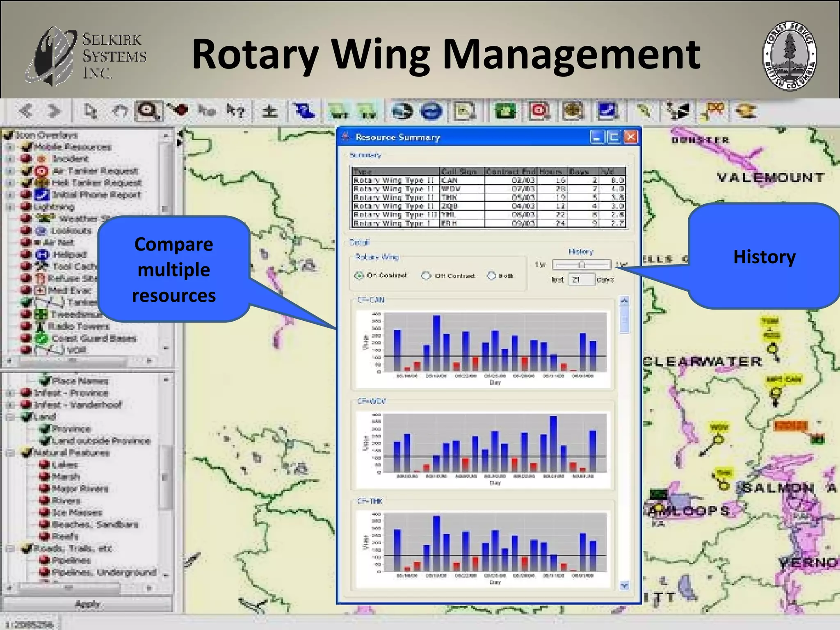Click the blue province map icon

(x=304, y=111)
